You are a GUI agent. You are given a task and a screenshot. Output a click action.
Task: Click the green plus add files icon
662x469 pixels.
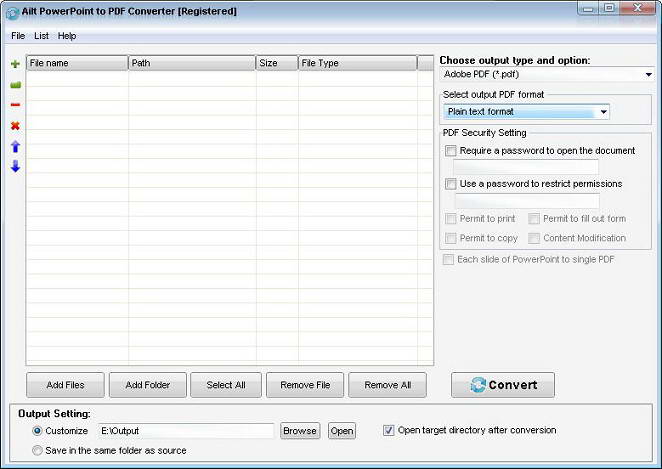pyautogui.click(x=15, y=64)
